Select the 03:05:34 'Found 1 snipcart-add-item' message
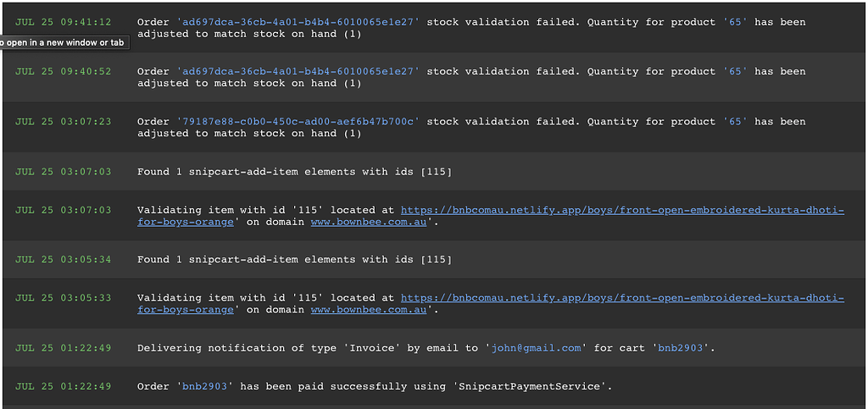The height and width of the screenshot is (409, 868). coord(294,260)
